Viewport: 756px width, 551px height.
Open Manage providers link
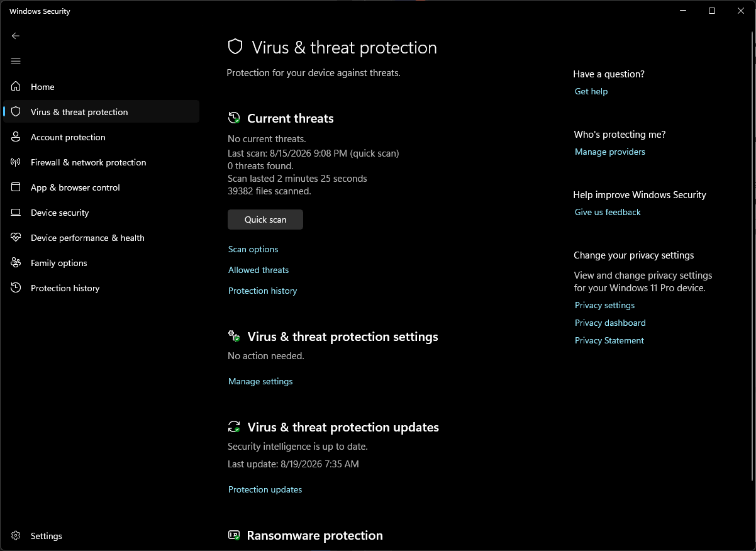tap(610, 152)
